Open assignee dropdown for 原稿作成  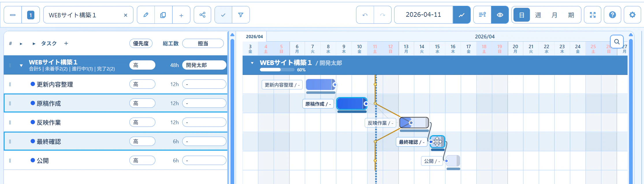tap(204, 103)
